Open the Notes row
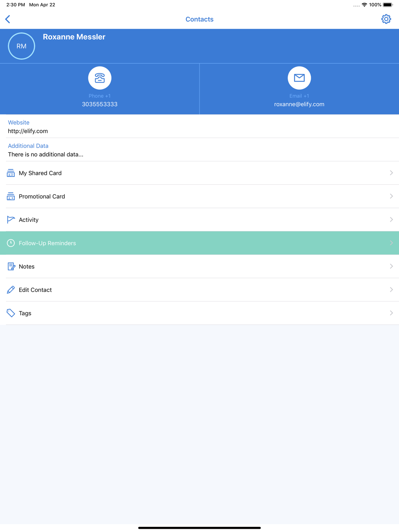 coord(199,266)
